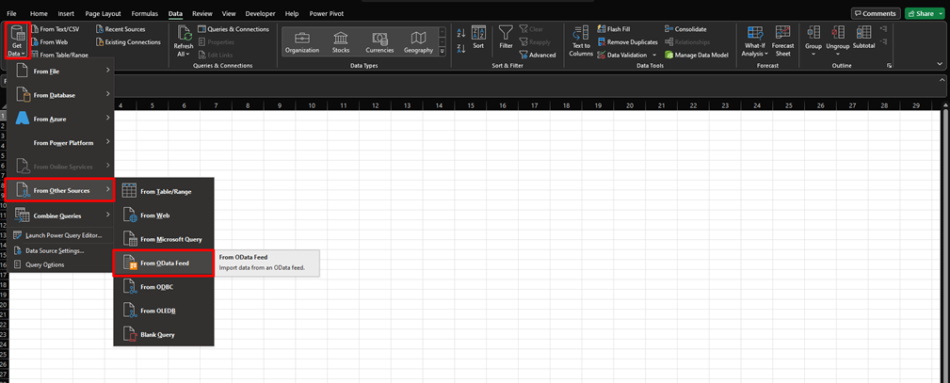Expand the From File submenu

[x=62, y=71]
